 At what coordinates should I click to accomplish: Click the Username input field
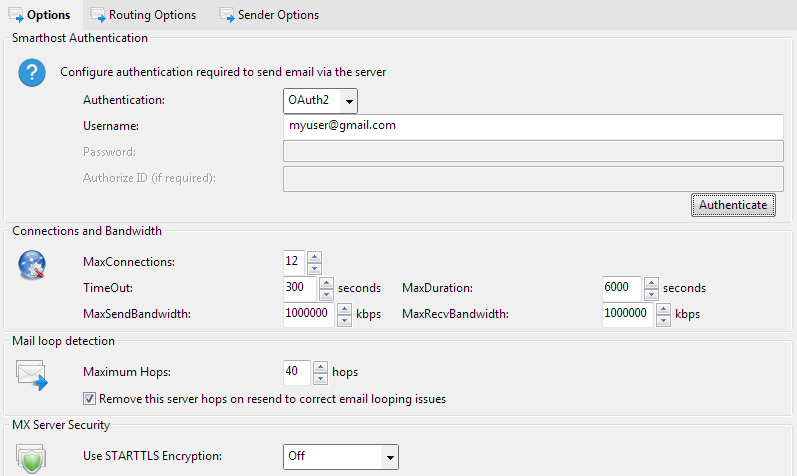532,126
